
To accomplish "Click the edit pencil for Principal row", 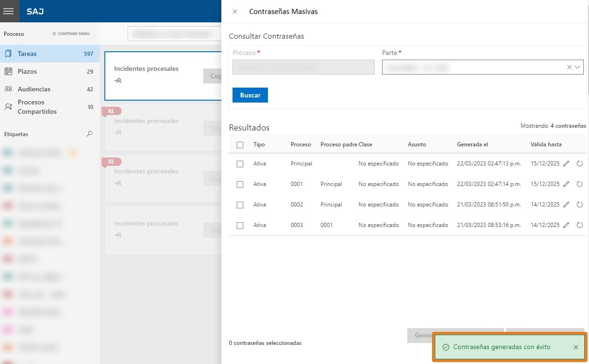I will click(x=566, y=164).
